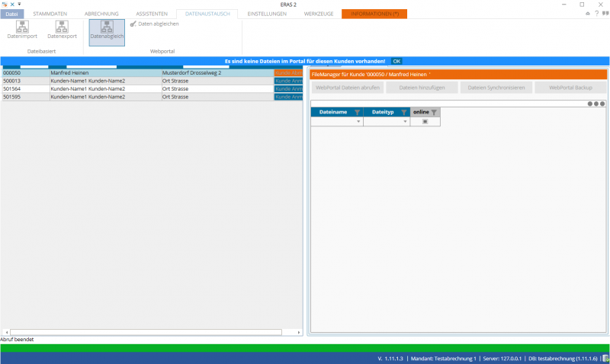
Task: Click the orange Kunde Abm button for Manfred Heinen
Action: coord(288,73)
